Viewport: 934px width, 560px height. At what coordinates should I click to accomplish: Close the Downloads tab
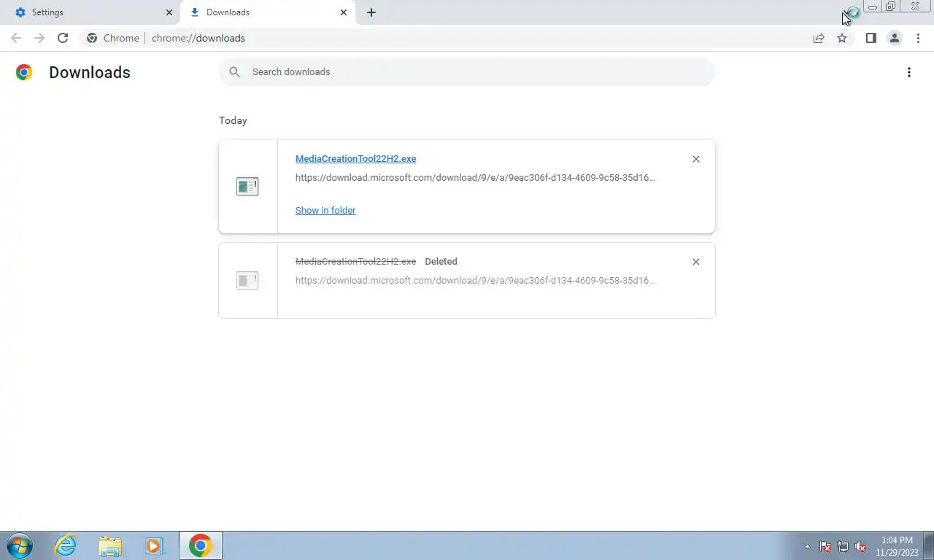point(343,12)
